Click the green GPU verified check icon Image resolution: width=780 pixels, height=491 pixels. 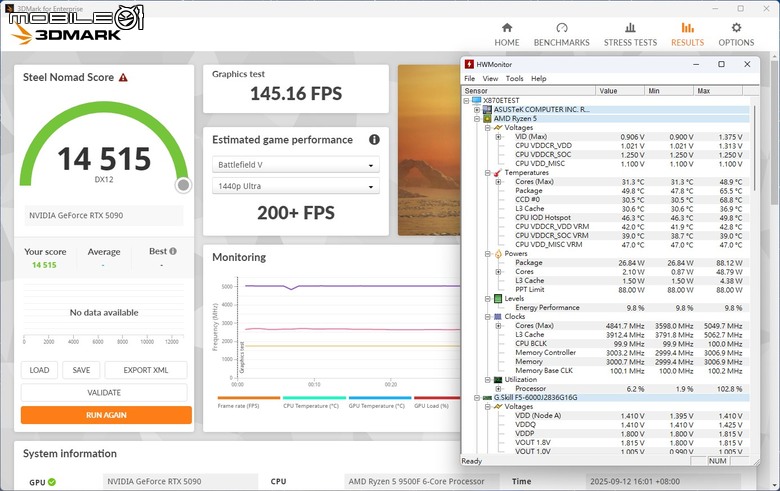[52, 482]
